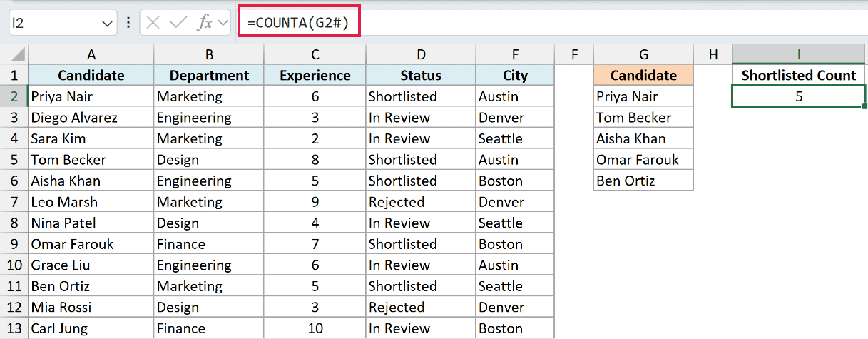Select cell Leo Marsh
868x339 pixels.
(x=91, y=202)
